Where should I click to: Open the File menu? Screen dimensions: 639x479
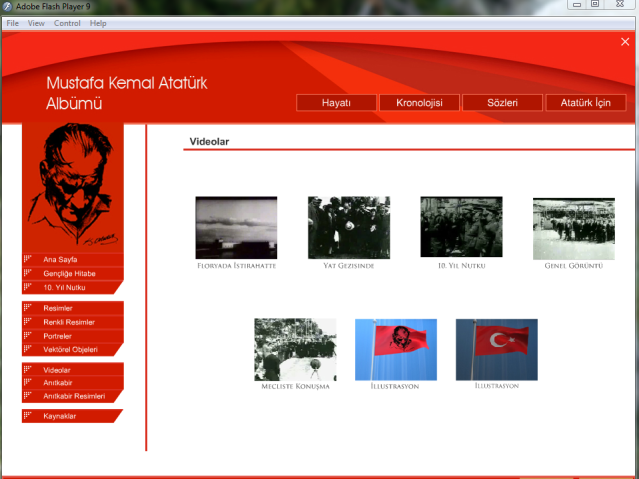pyautogui.click(x=12, y=23)
